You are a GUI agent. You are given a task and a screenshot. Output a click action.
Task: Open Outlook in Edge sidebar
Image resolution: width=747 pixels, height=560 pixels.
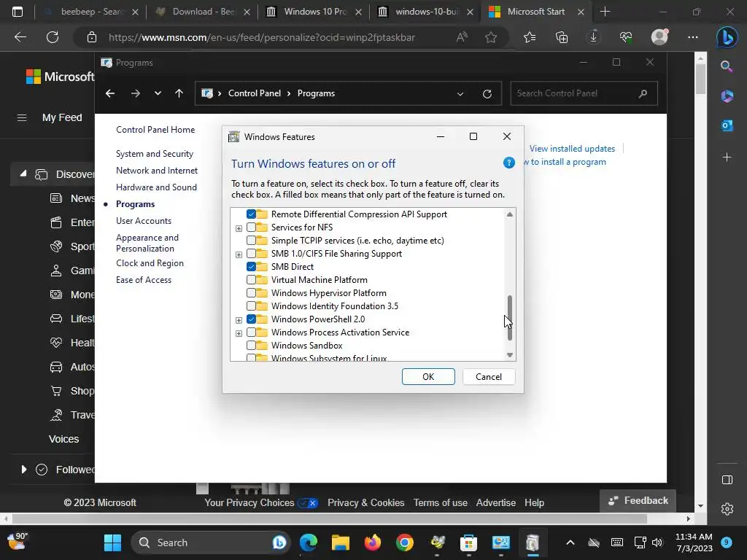[727, 125]
